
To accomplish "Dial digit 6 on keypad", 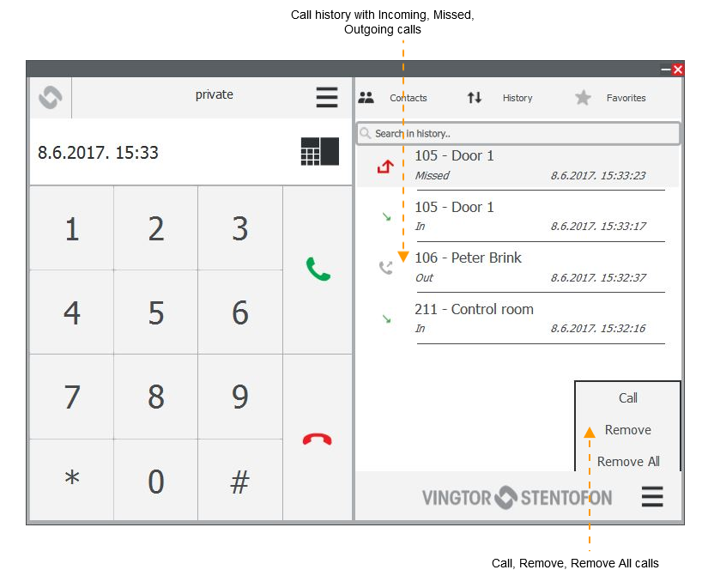I will (x=240, y=312).
